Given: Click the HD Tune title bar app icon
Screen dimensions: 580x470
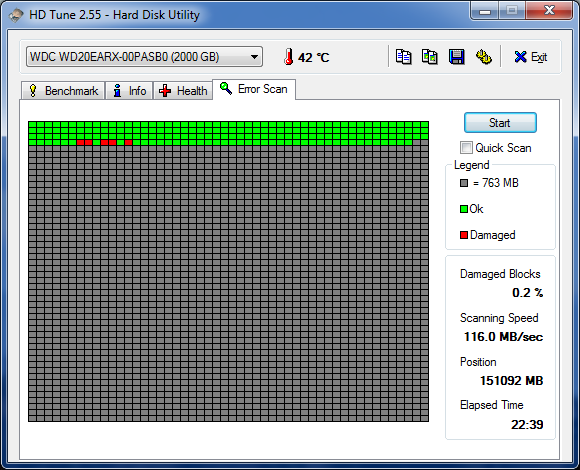Looking at the screenshot, I should (16, 16).
